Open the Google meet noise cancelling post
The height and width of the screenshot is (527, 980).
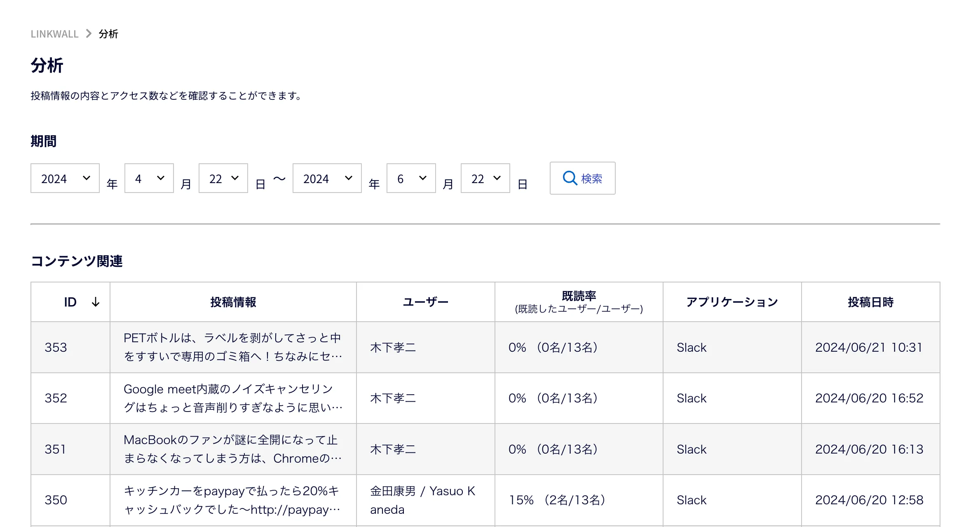(x=233, y=398)
